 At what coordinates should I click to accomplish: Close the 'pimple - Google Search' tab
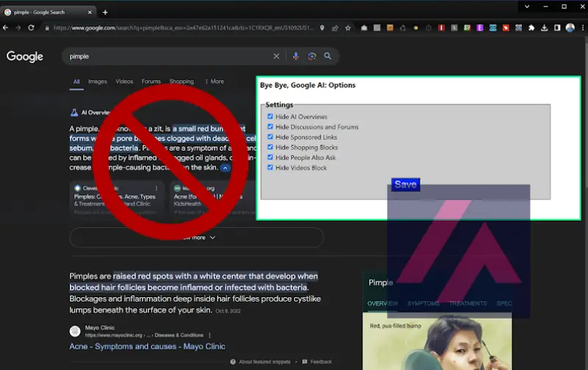90,13
